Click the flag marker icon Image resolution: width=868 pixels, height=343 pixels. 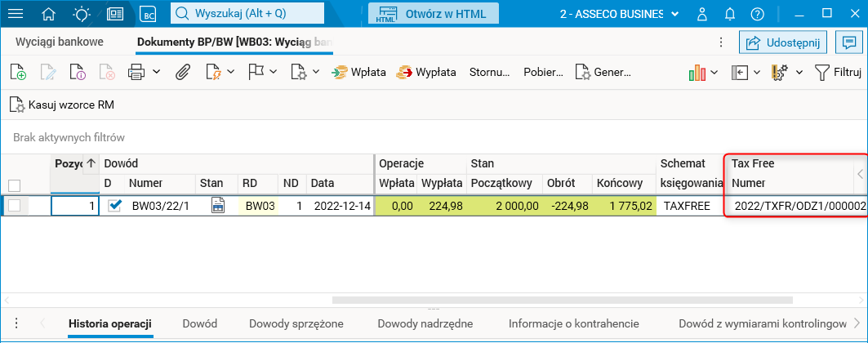coord(256,72)
